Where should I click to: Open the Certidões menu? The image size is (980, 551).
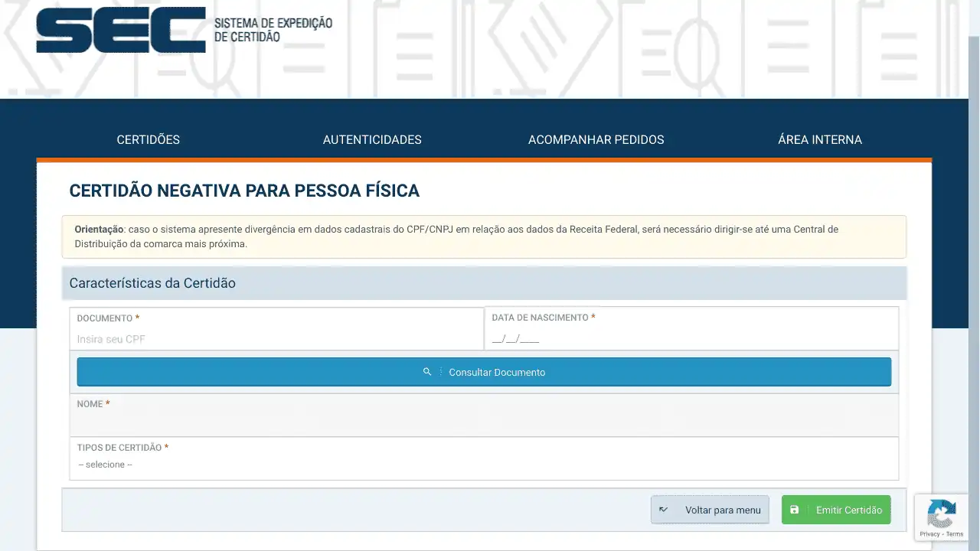(148, 139)
